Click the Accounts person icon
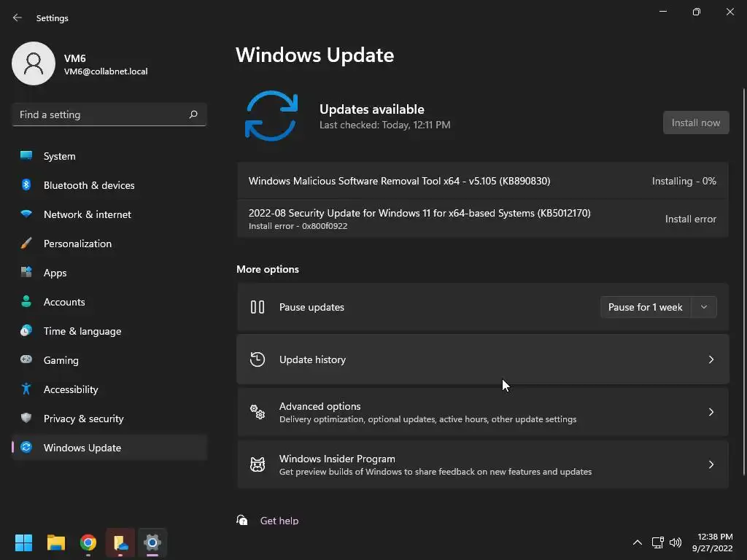The image size is (747, 560). 26,301
